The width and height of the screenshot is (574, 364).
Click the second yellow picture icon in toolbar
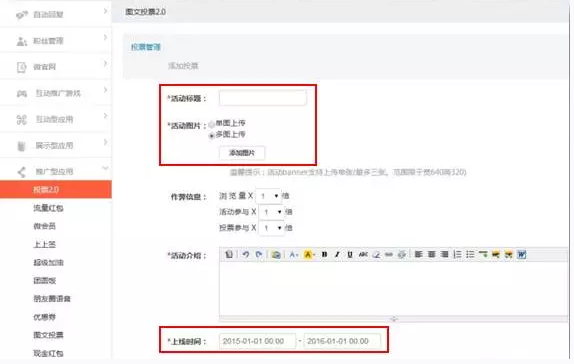508,254
